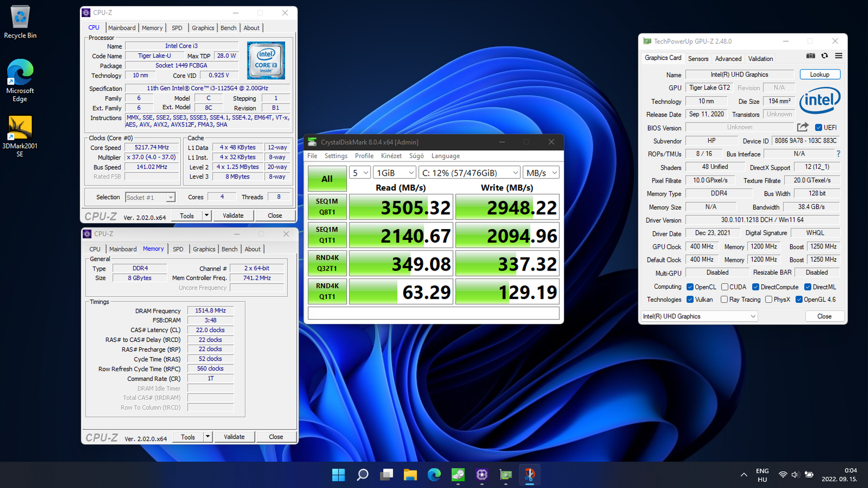This screenshot has width=868, height=488.
Task: Toggle the OpenGL 4.6 checkbox
Action: 799,300
